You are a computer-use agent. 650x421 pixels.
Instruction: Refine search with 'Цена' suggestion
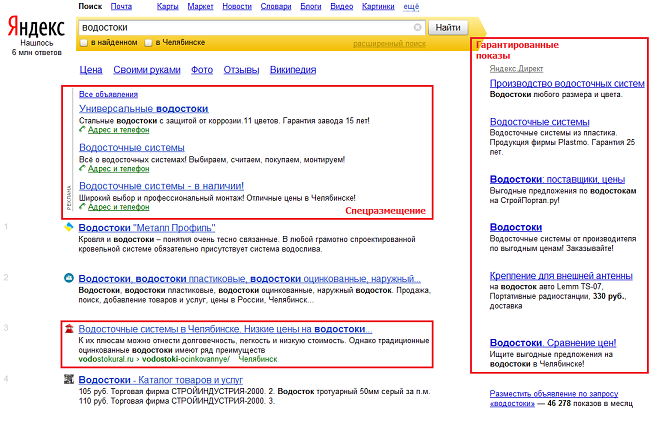click(x=91, y=70)
